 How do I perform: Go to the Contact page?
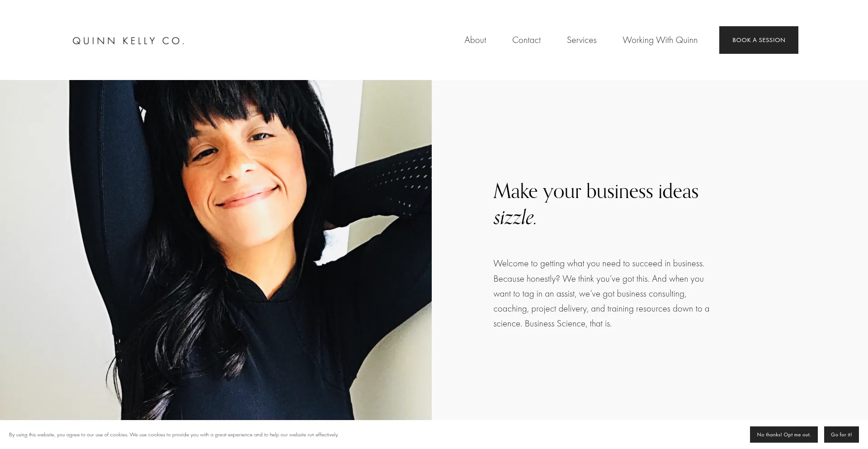pos(526,40)
